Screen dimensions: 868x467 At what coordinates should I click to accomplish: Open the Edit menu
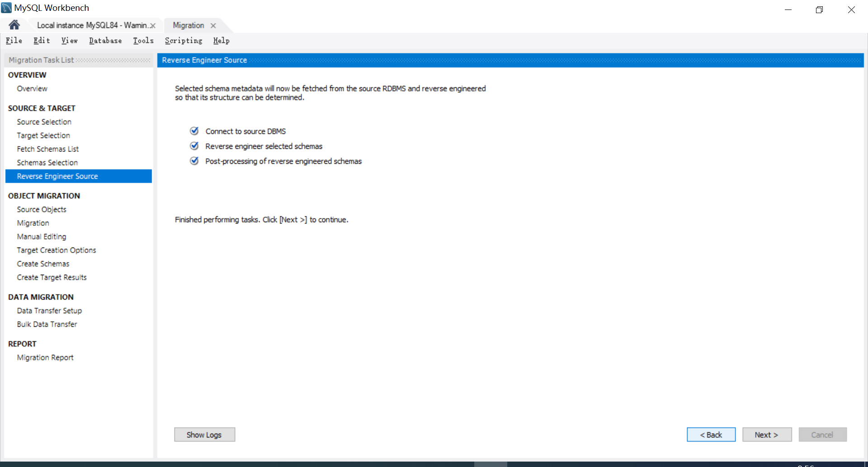(x=42, y=41)
